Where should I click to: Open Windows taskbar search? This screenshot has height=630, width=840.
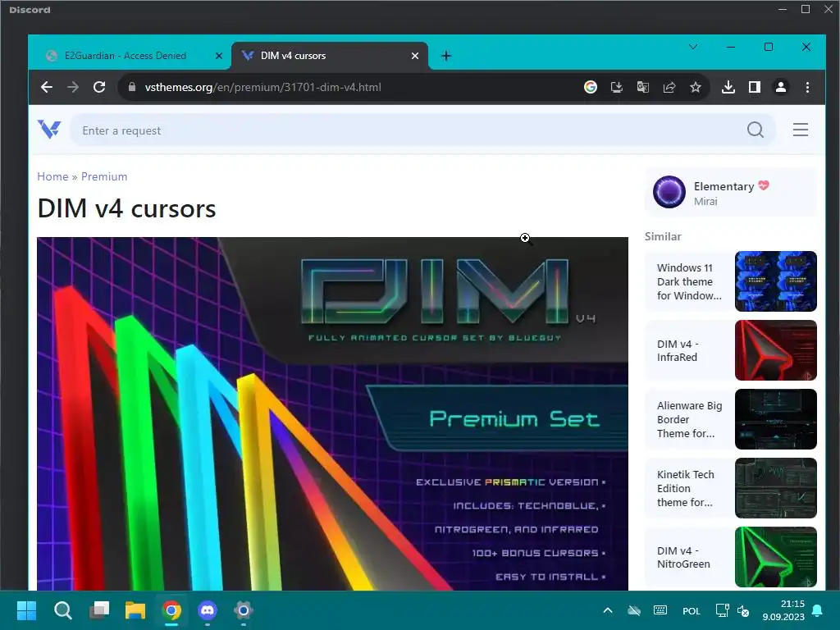click(62, 610)
